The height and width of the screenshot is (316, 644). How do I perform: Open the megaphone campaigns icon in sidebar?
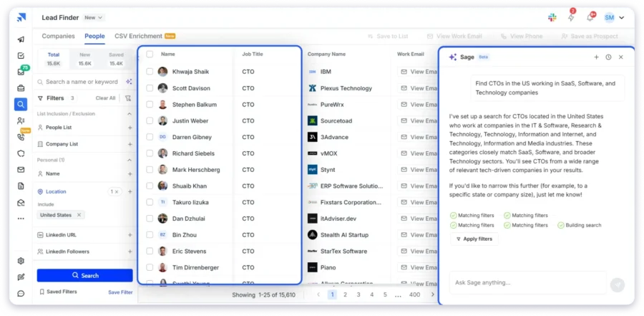coord(21,39)
